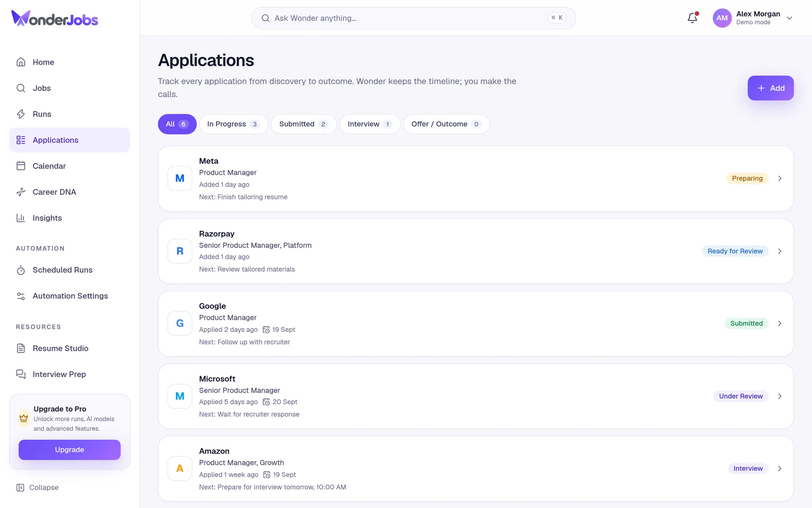812x508 pixels.
Task: Click the Automation Settings sliders icon
Action: coord(21,296)
